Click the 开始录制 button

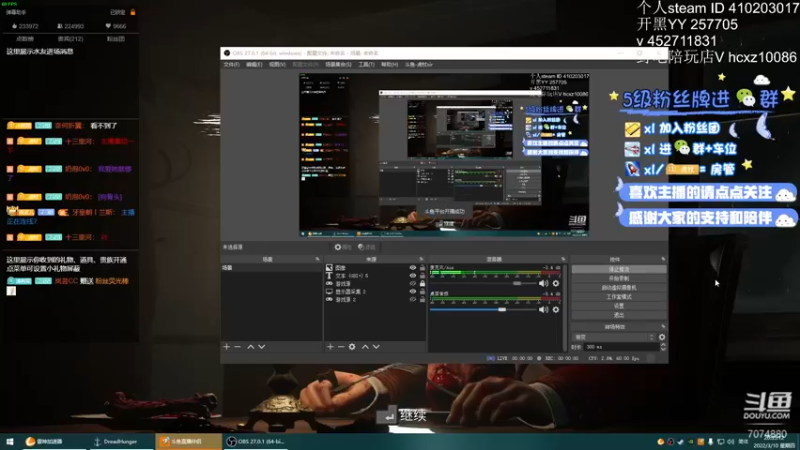(x=619, y=279)
